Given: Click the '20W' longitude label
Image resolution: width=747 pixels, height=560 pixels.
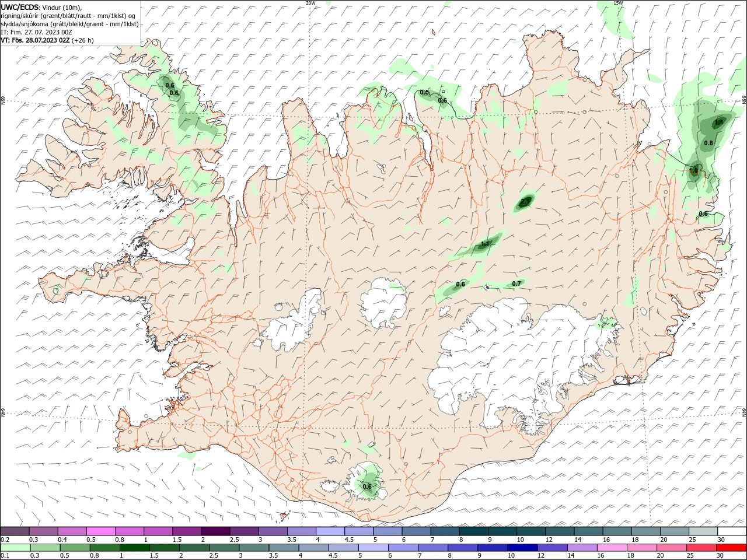Looking at the screenshot, I should 310,3.
